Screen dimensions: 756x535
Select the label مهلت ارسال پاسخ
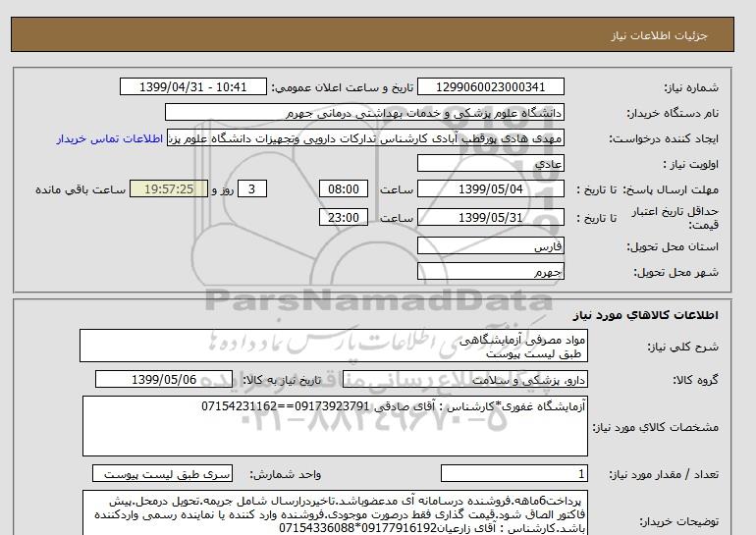coord(671,189)
